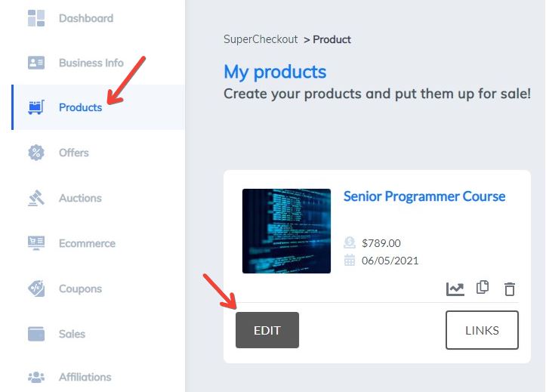Click the Products cart icon in sidebar
The height and width of the screenshot is (392, 546).
coord(36,107)
